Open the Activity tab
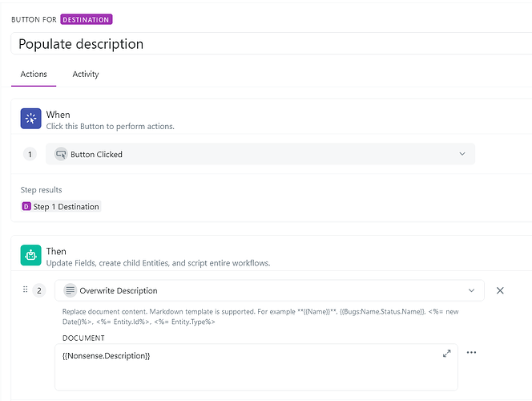The width and height of the screenshot is (532, 401). coord(86,74)
